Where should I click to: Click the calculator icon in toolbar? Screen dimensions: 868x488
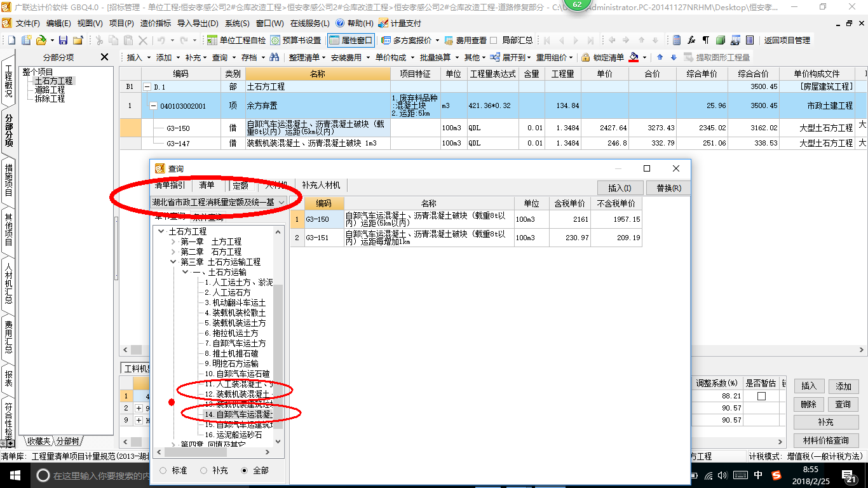[x=677, y=40]
